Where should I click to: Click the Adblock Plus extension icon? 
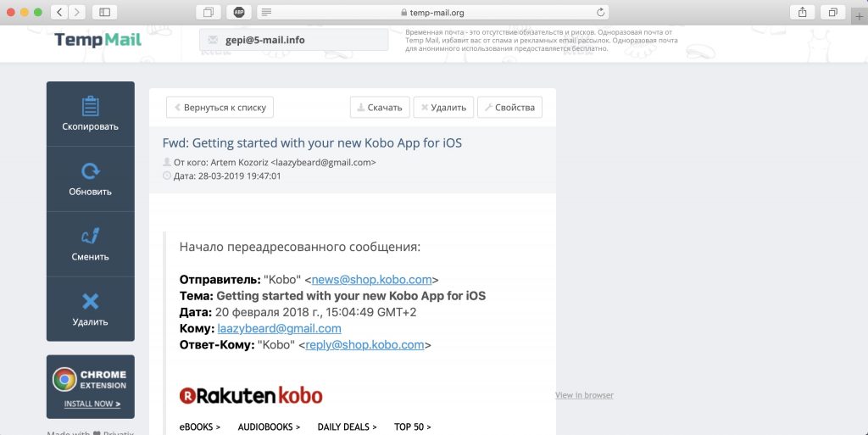click(x=239, y=12)
